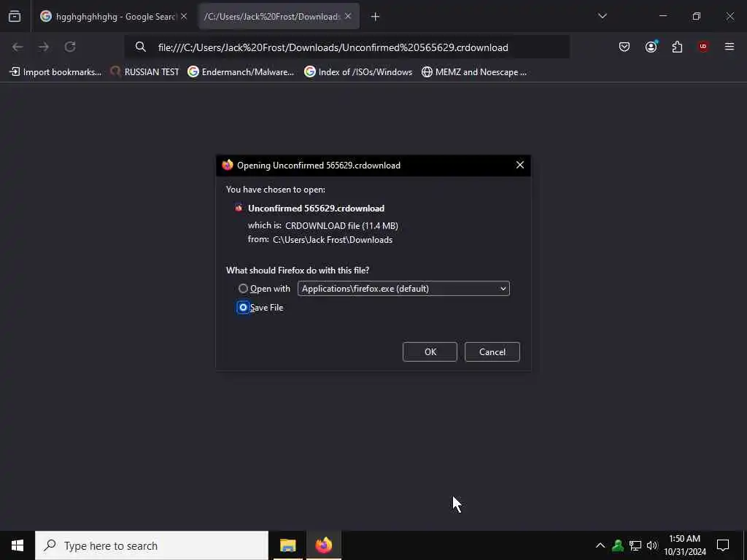Screen dimensions: 747x560
Task: Open the MEMZ and Noescape bookmark
Action: coord(474,72)
